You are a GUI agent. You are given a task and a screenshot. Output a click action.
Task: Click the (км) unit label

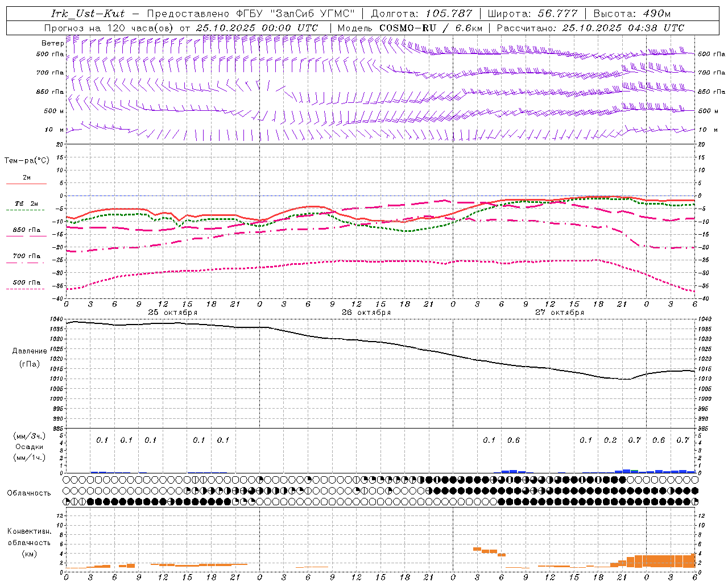29,554
